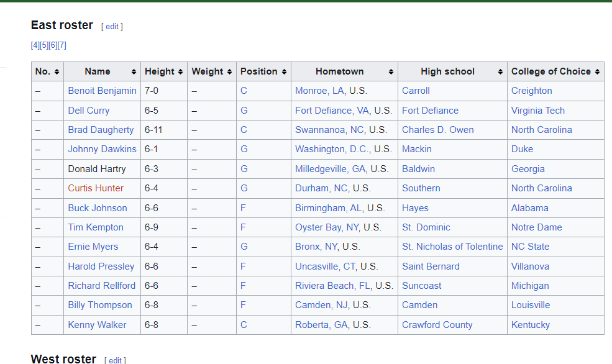Open Alabama college link
Image resolution: width=612 pixels, height=364 pixels.
tap(529, 208)
